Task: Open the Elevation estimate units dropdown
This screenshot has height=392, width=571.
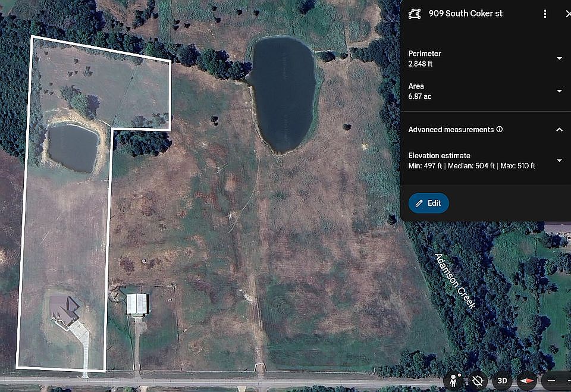Action: (559, 161)
